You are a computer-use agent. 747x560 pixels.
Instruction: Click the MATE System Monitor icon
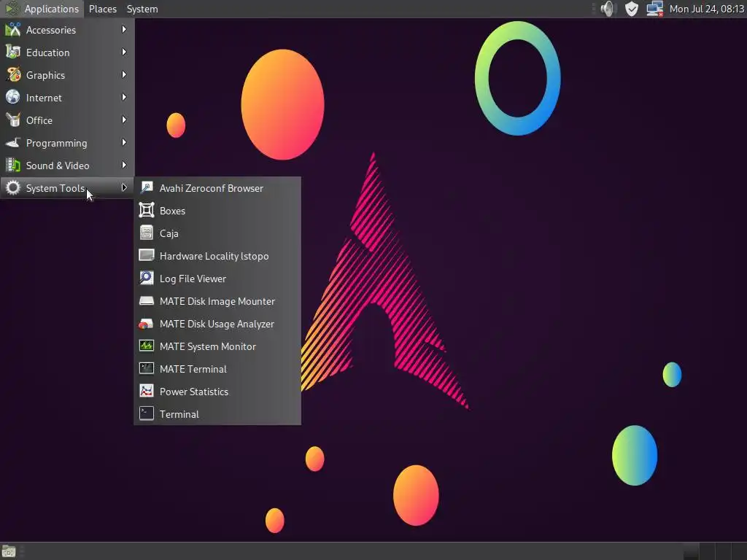click(146, 346)
